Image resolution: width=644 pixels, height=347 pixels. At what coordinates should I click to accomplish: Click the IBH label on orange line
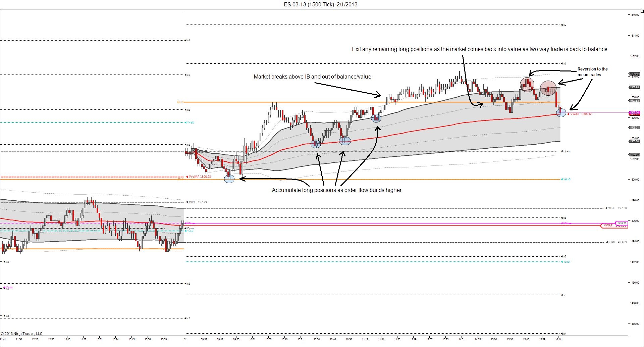[x=179, y=102]
